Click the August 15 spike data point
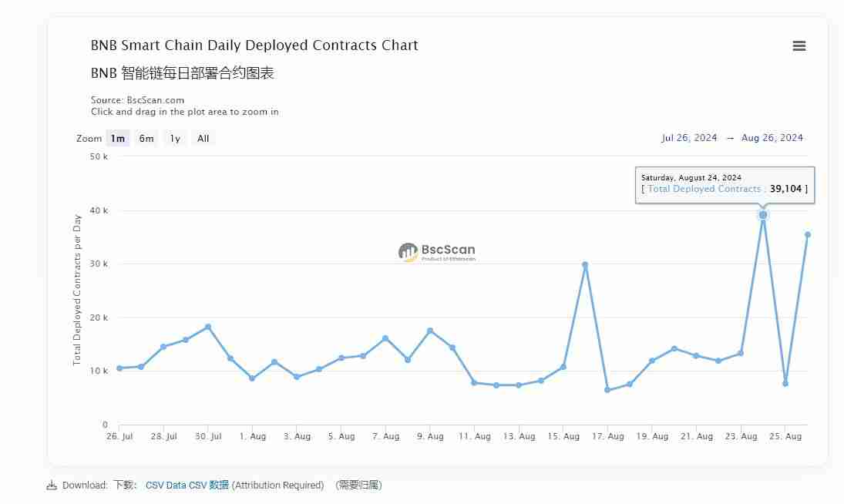Image resolution: width=844 pixels, height=504 pixels. click(x=586, y=264)
